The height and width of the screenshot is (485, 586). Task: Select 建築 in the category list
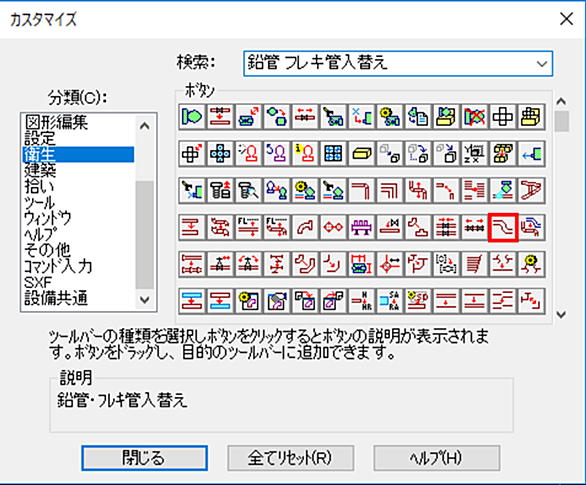pyautogui.click(x=40, y=170)
